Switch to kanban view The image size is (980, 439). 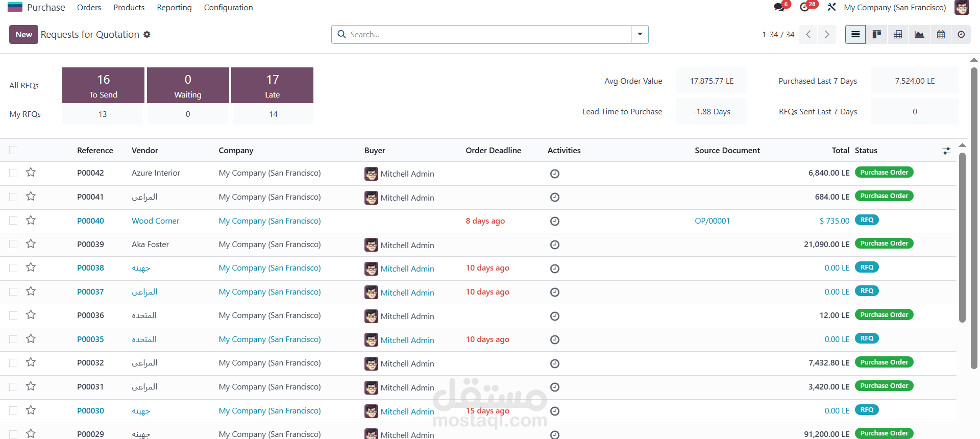click(877, 34)
